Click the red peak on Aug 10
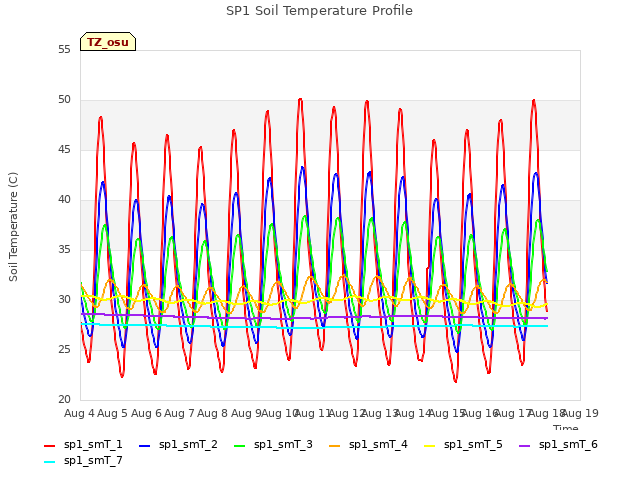 coord(300,99)
